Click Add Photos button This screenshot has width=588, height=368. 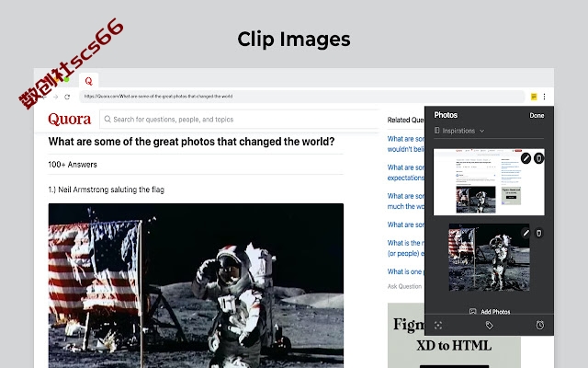click(490, 312)
